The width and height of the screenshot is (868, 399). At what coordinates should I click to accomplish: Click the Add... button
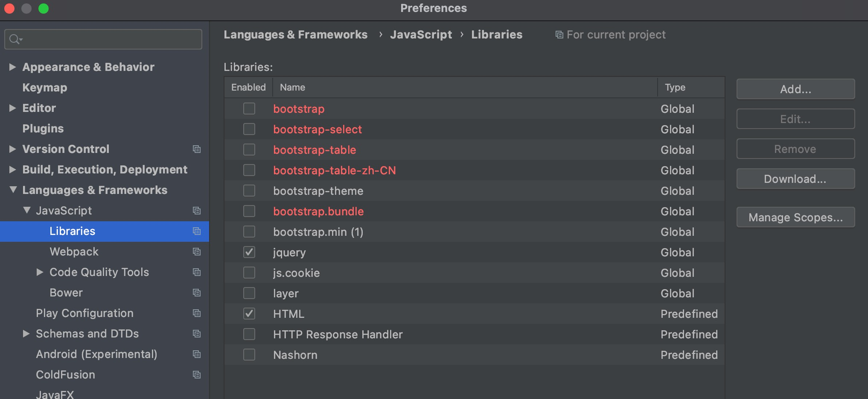795,89
